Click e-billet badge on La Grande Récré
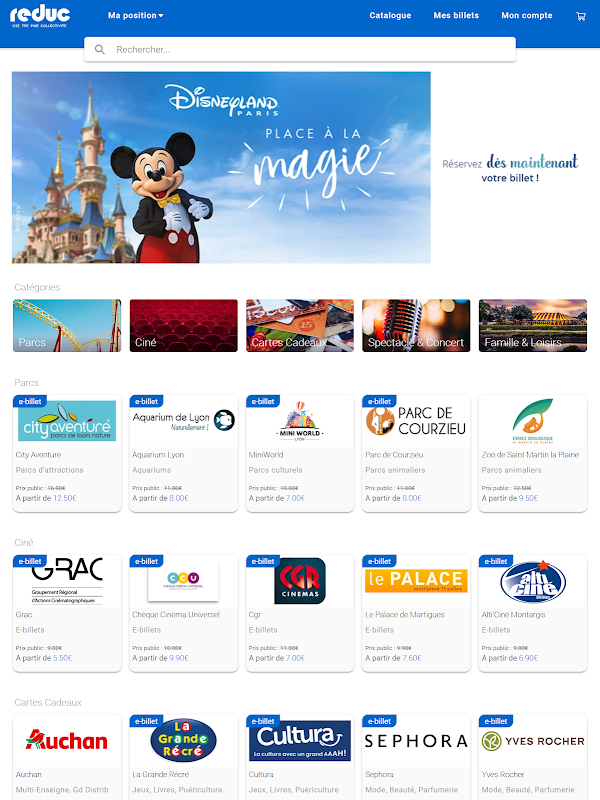 coord(146,721)
